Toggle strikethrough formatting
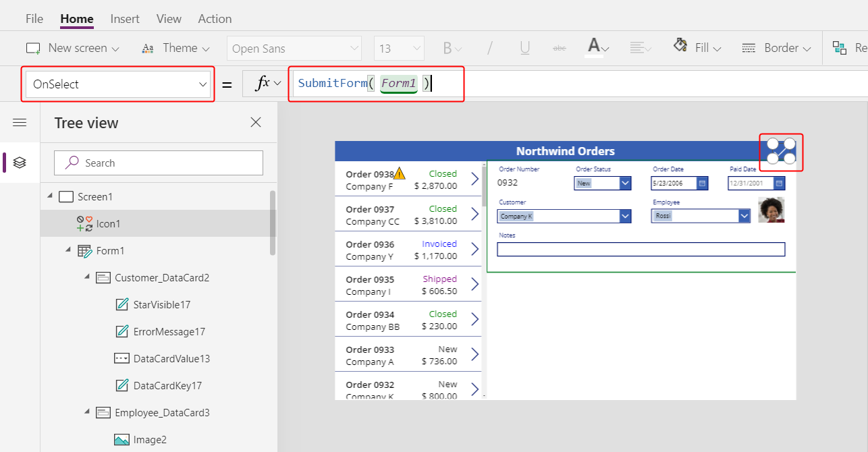 click(x=560, y=48)
